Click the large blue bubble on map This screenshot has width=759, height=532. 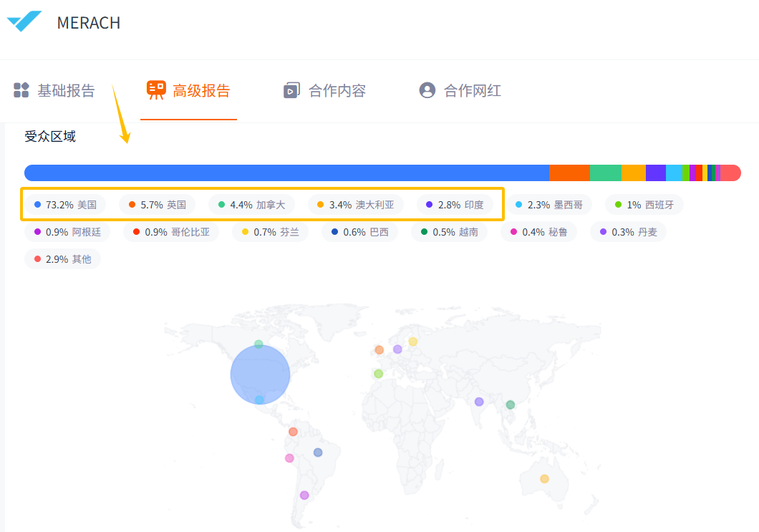[260, 374]
